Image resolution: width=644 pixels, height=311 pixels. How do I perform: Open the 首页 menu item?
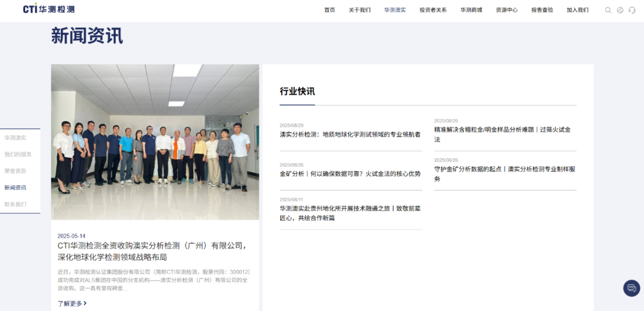[330, 10]
